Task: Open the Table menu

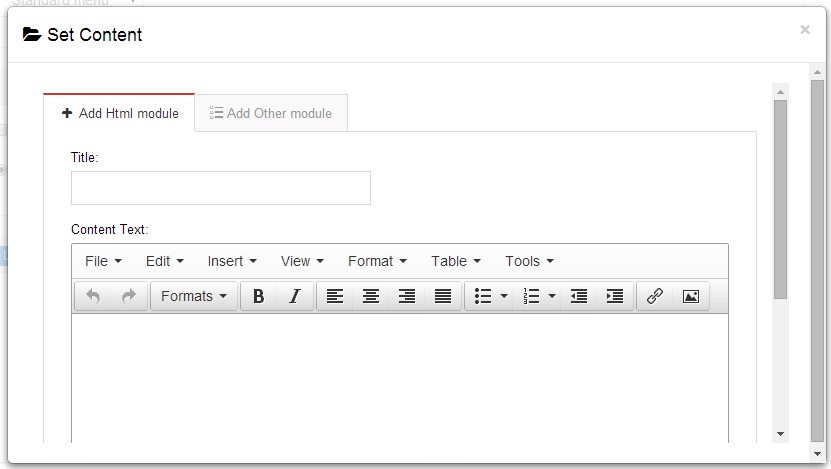Action: pos(456,261)
